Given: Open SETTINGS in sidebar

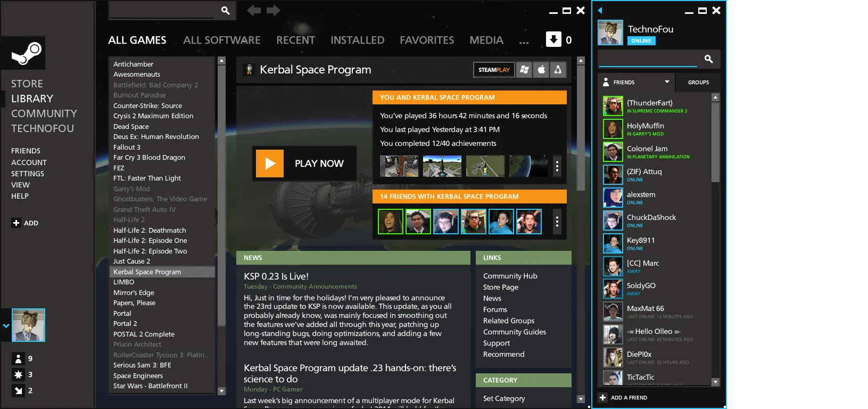Looking at the screenshot, I should [x=28, y=174].
